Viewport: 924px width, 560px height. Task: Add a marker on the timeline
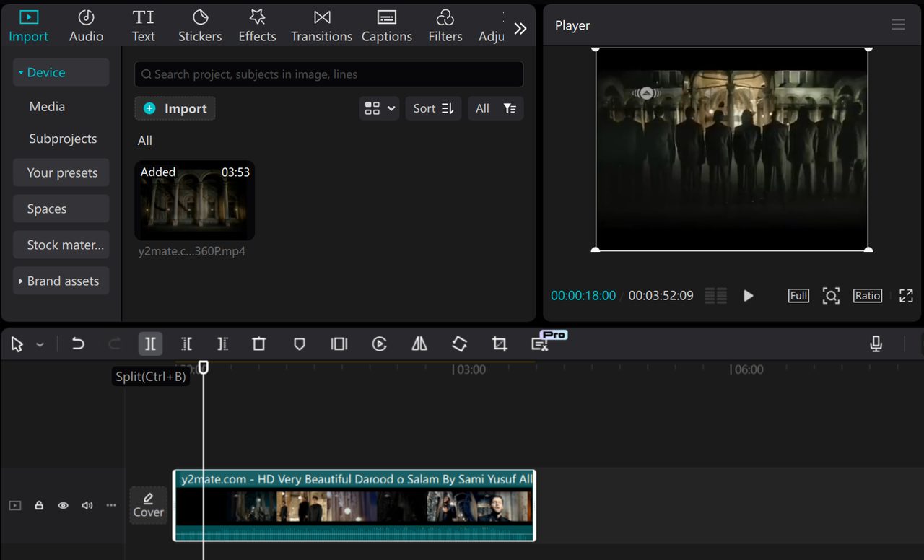tap(300, 344)
